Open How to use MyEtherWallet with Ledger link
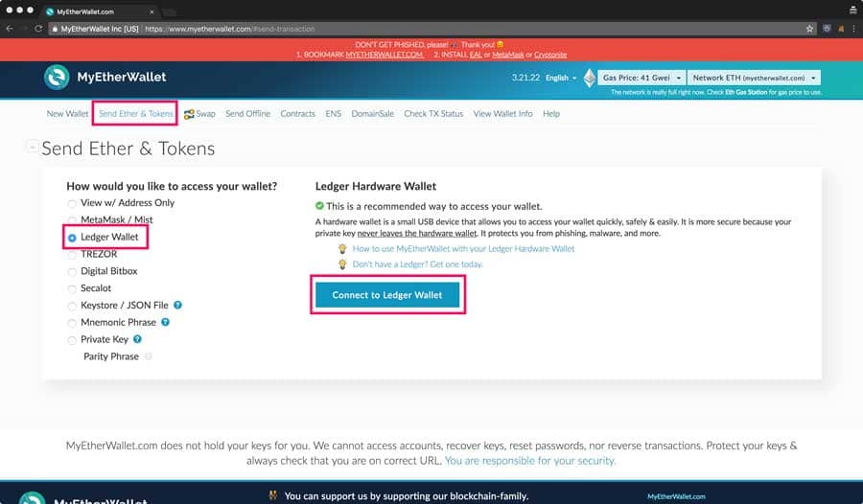The image size is (863, 504). point(463,249)
